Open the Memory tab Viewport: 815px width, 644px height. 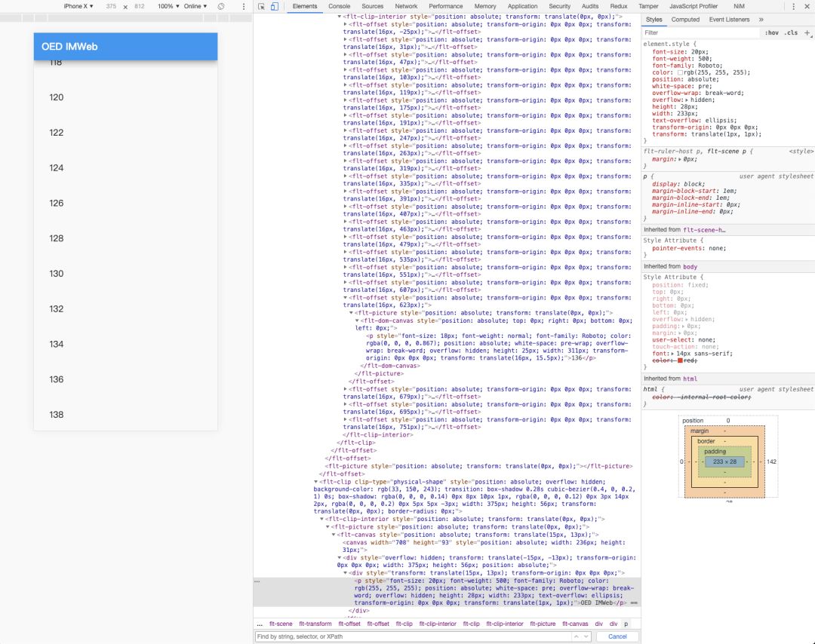point(485,6)
